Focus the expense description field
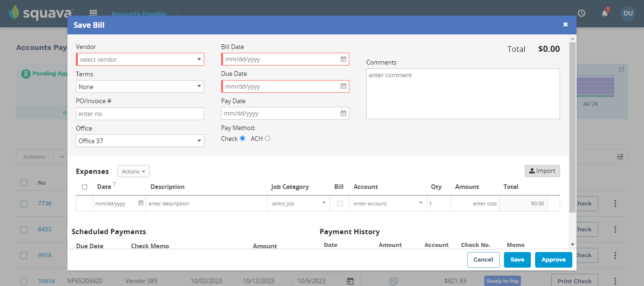644x286 pixels. click(x=206, y=204)
